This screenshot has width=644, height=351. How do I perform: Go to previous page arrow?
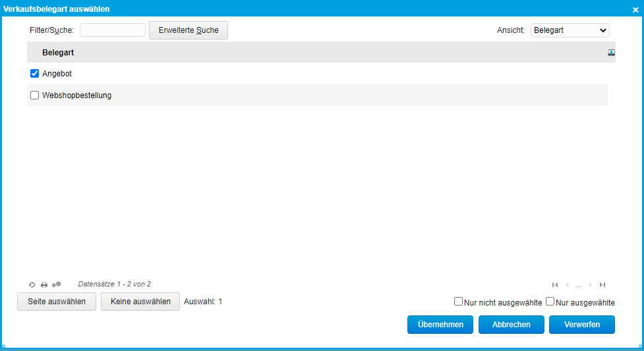567,284
